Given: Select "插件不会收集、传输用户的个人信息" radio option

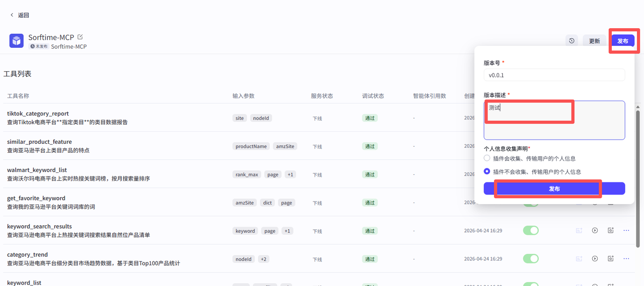Looking at the screenshot, I should (487, 171).
